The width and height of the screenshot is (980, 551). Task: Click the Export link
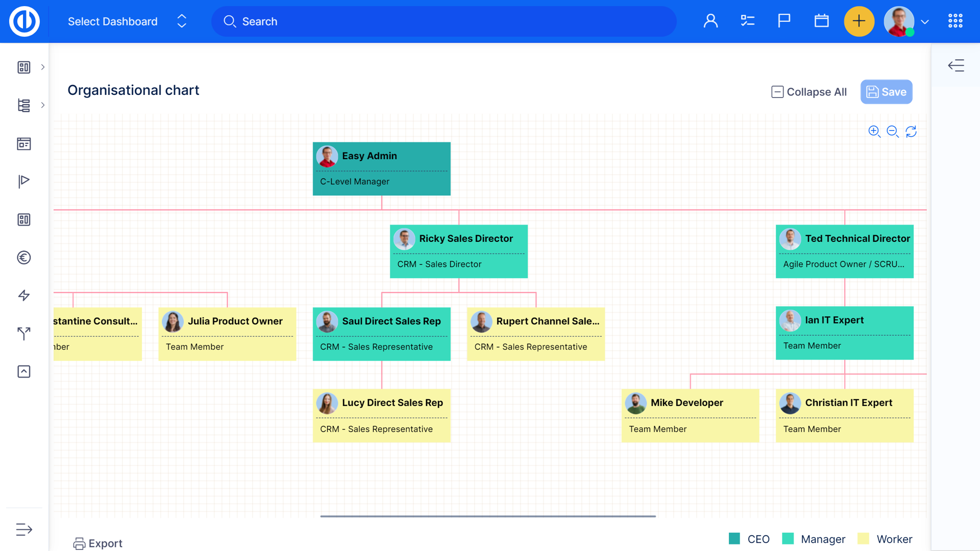pos(98,543)
